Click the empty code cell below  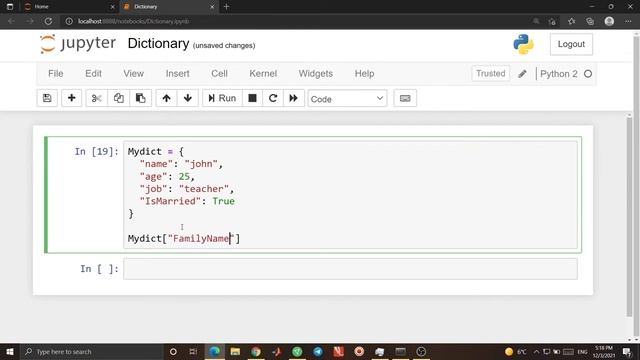point(350,269)
